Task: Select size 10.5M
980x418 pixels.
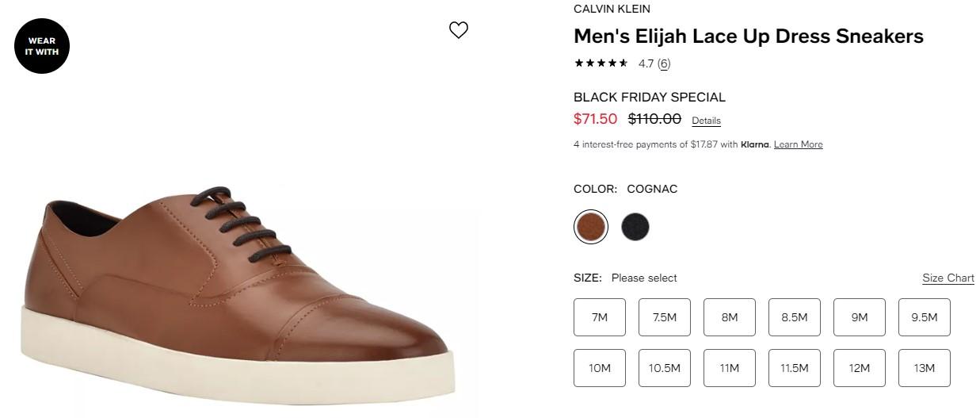Action: click(x=665, y=368)
